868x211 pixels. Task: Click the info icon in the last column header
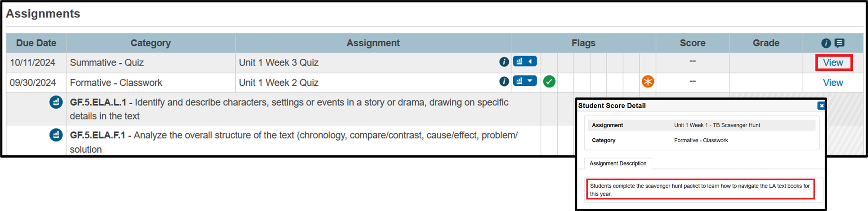(x=826, y=43)
